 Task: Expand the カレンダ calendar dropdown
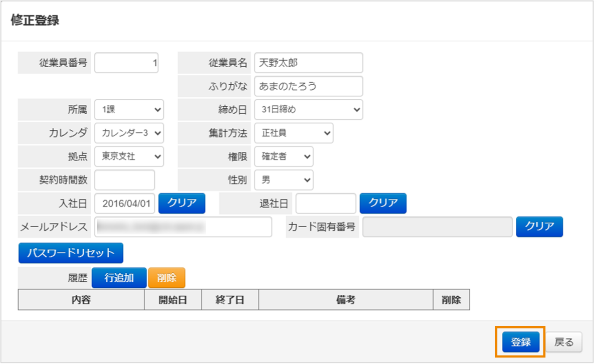(129, 133)
